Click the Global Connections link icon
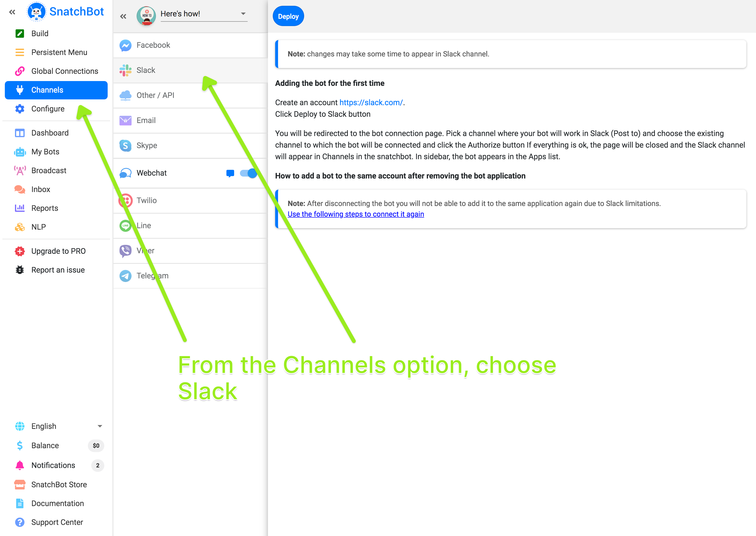 20,71
